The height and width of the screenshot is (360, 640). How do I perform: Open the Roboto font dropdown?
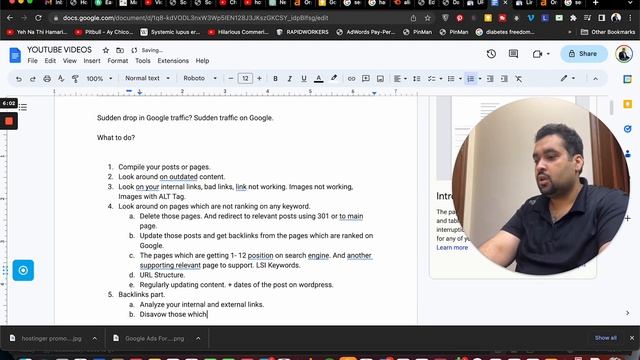[200, 78]
